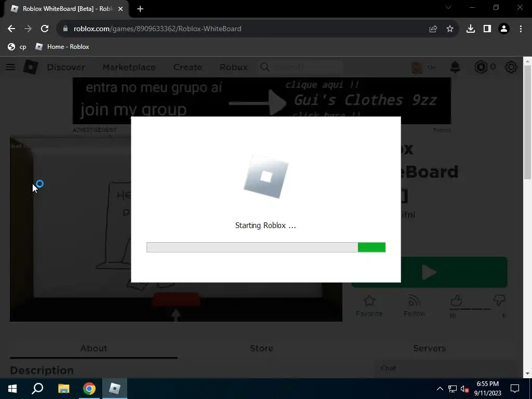532x399 pixels.
Task: Open Windows taskbar search
Action: [x=37, y=389]
